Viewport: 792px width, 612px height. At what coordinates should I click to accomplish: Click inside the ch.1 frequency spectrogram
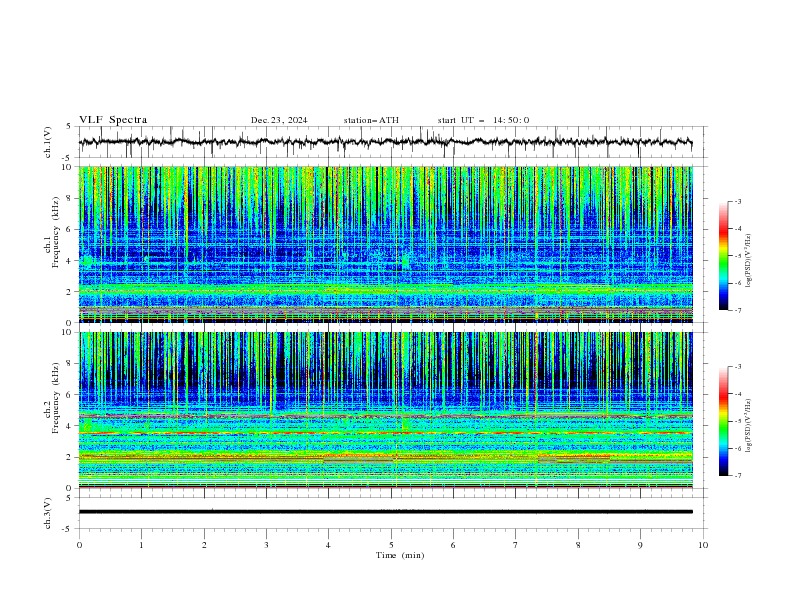(385, 244)
